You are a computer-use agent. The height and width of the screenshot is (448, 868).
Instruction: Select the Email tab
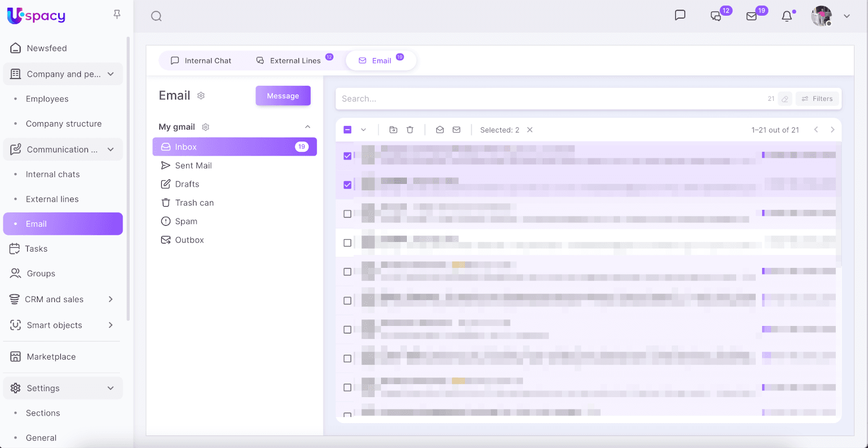click(381, 61)
